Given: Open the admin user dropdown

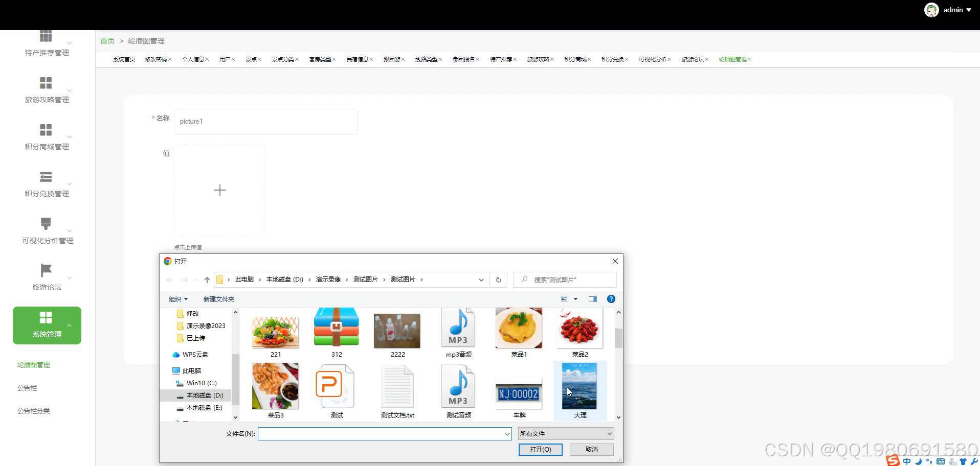Looking at the screenshot, I should 957,10.
